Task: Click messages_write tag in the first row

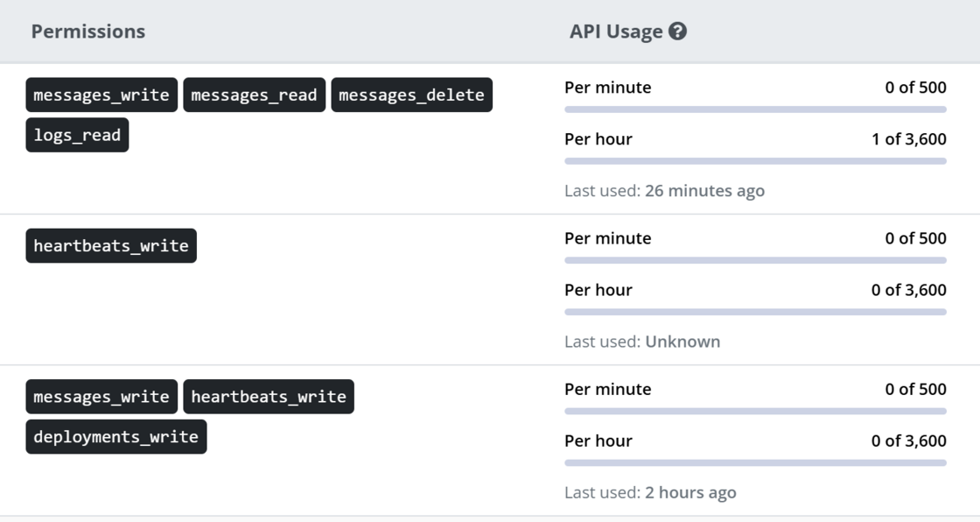Action: tap(101, 95)
